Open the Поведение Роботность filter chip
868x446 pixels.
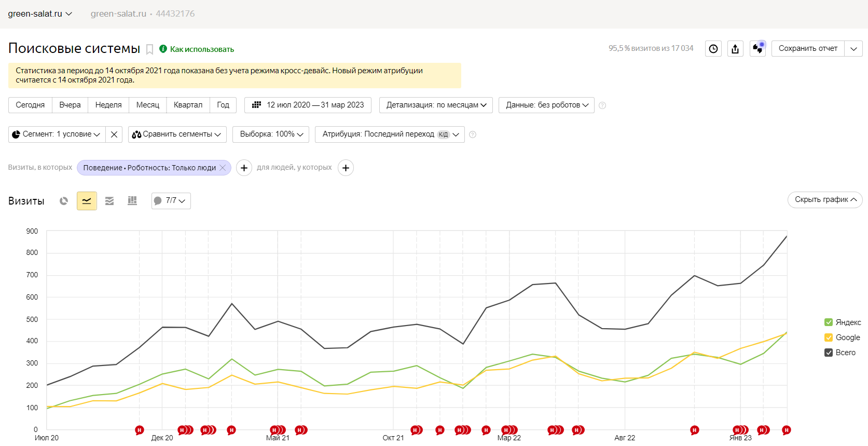[149, 168]
